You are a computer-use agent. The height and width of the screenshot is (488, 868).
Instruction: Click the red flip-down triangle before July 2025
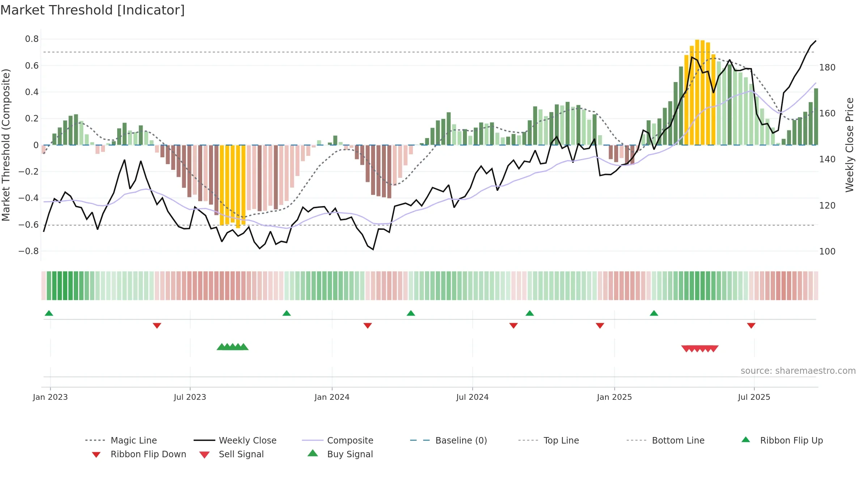coord(751,326)
